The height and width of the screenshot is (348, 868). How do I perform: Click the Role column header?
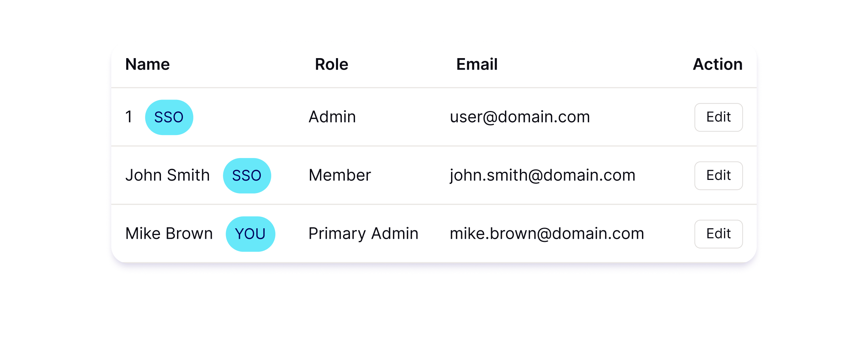point(331,64)
